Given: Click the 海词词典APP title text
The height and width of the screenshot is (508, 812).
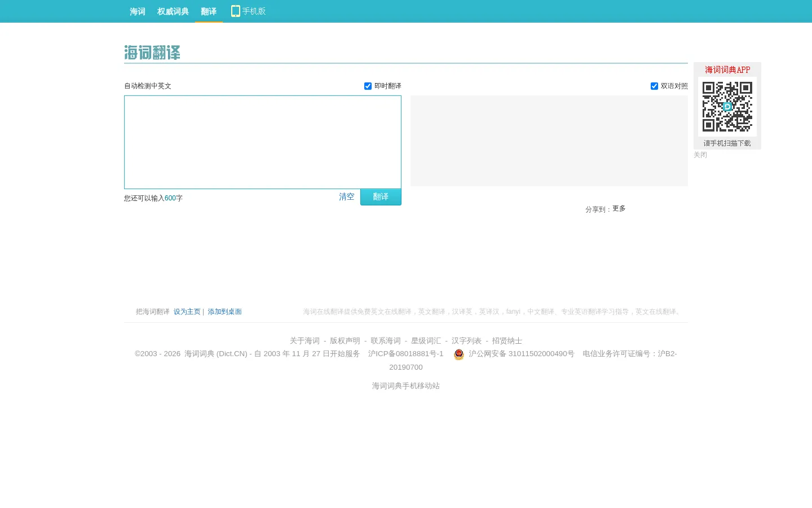Looking at the screenshot, I should tap(727, 70).
